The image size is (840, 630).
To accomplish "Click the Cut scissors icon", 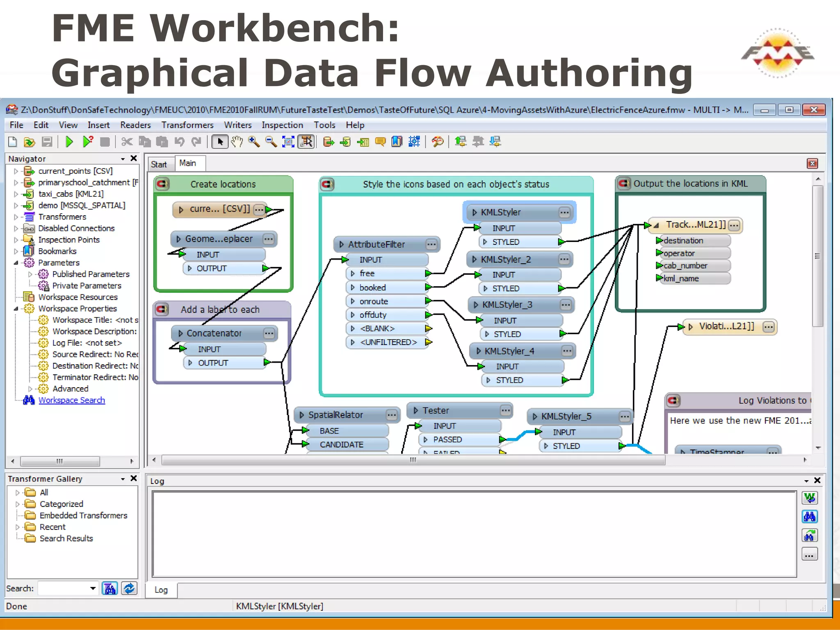I will click(127, 142).
